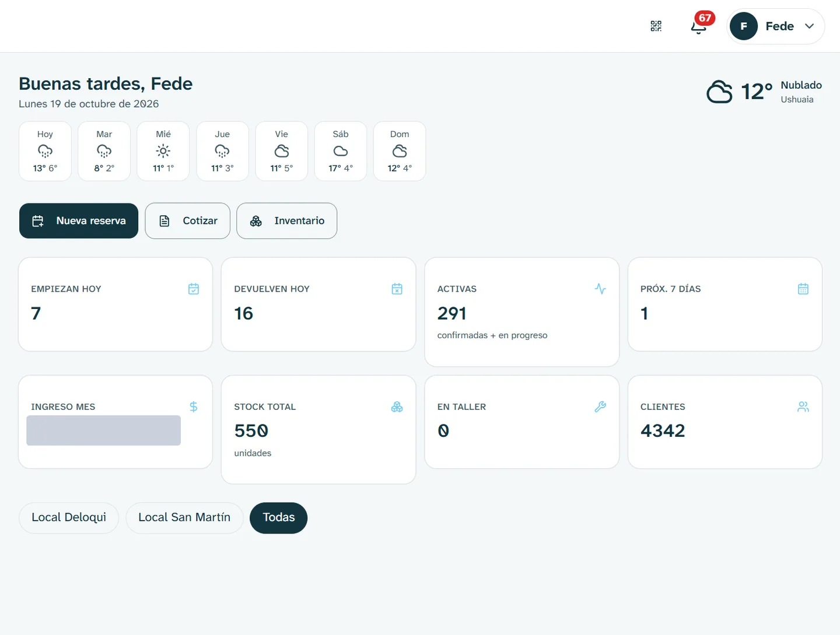
Task: Select the Vie forecast card
Action: pos(282,151)
